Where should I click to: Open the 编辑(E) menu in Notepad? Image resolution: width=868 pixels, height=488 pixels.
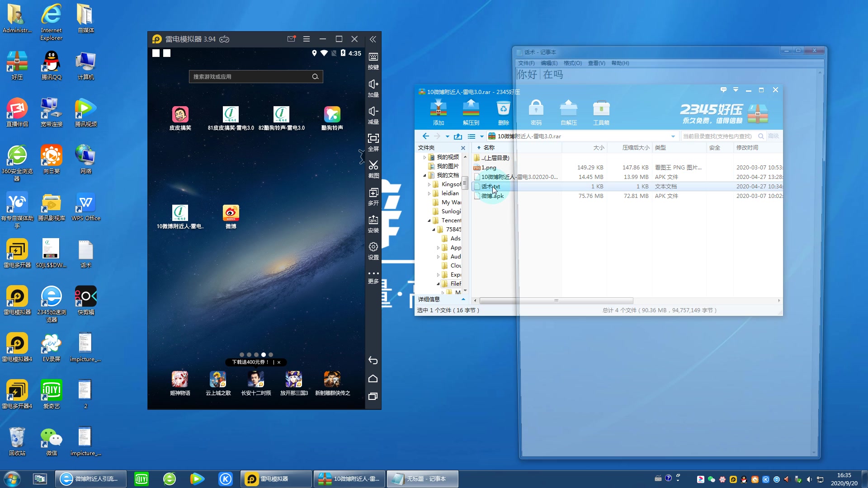point(549,63)
